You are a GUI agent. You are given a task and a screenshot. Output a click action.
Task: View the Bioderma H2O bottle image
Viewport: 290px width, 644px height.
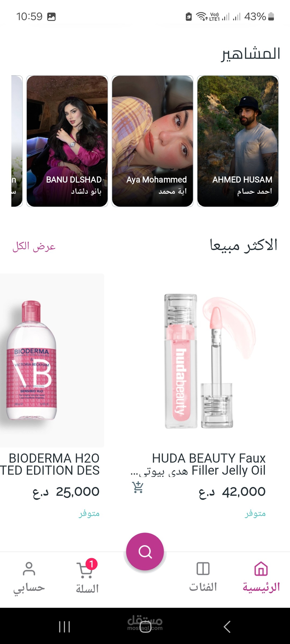52,360
